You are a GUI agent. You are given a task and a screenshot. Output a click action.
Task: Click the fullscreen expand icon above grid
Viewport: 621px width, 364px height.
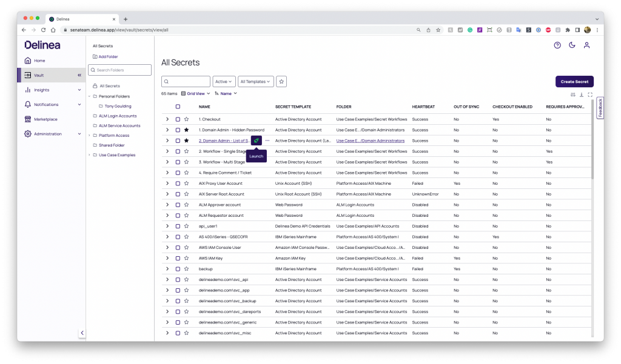[x=590, y=94]
